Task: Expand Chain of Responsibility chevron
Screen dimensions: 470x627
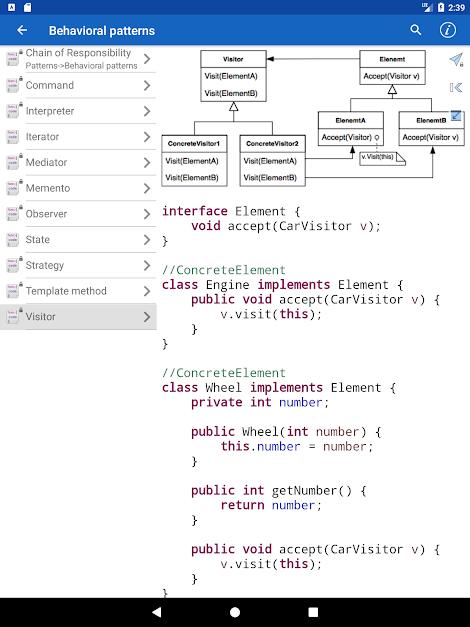Action: pos(147,59)
